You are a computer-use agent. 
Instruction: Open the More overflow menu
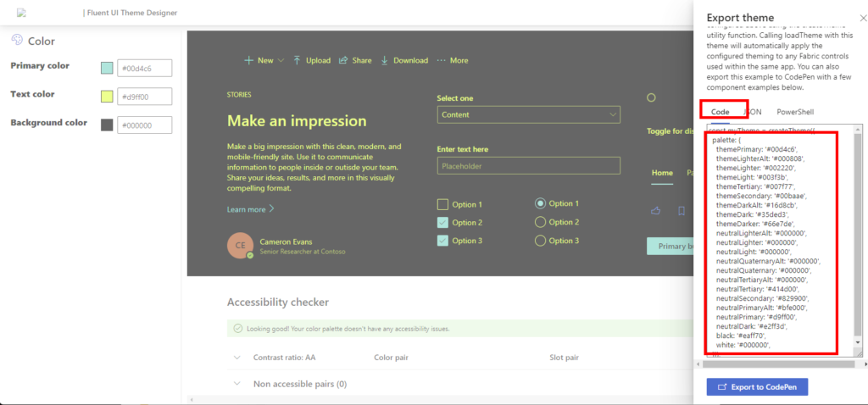[x=453, y=60]
